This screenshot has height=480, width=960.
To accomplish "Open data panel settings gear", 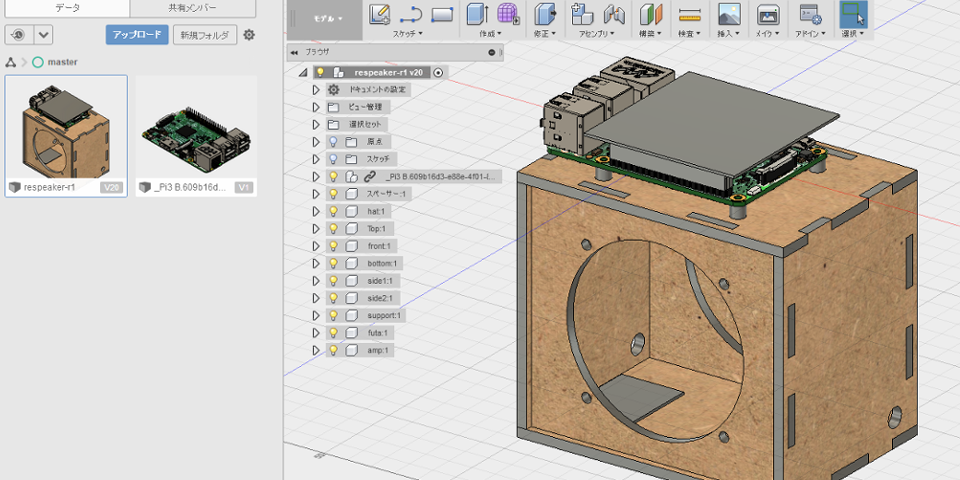I will click(249, 35).
